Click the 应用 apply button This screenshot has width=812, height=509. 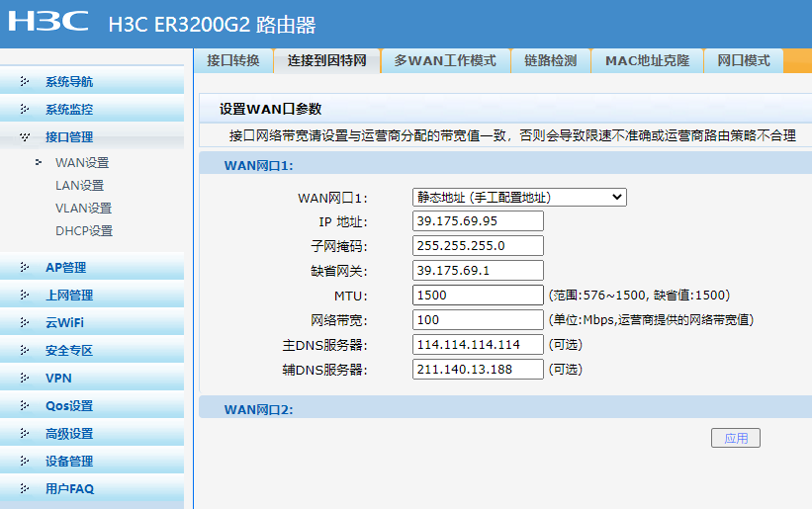click(736, 438)
